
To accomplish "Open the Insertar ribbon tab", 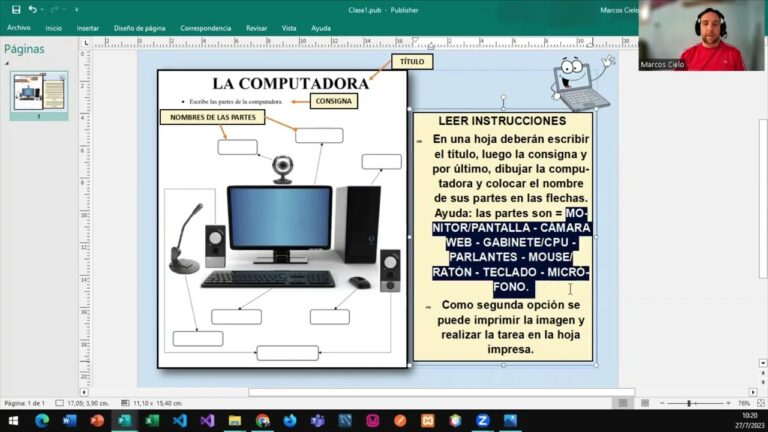I will pyautogui.click(x=88, y=28).
